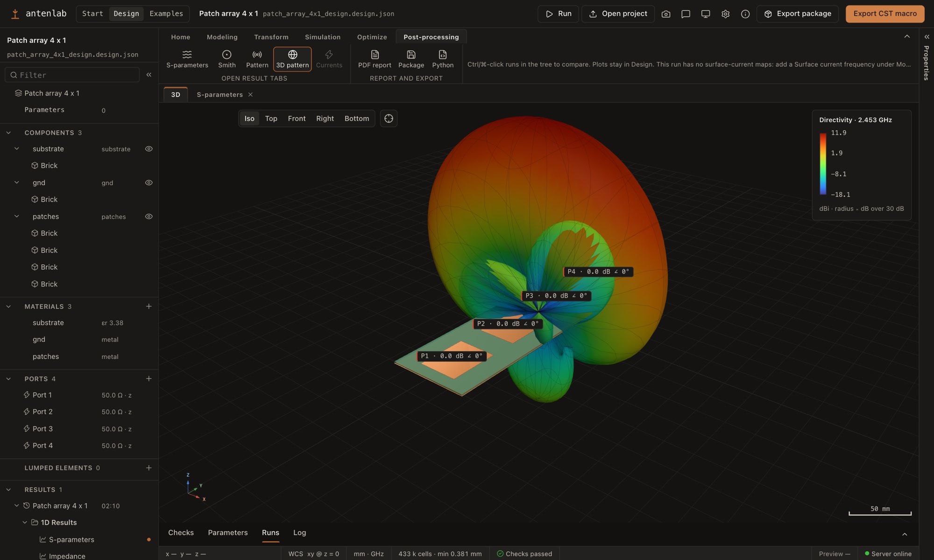Collapse the RESULTS section
Screen dimensions: 934x560
tap(8, 490)
